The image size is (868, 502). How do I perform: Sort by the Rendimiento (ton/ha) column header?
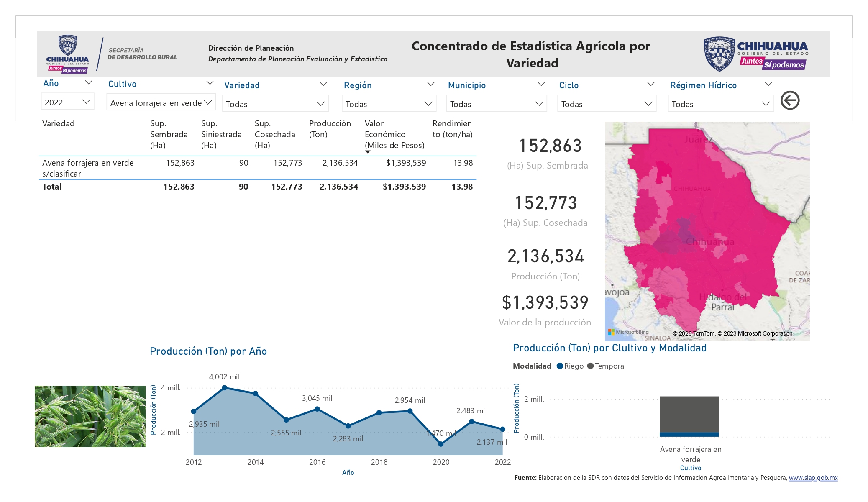453,129
